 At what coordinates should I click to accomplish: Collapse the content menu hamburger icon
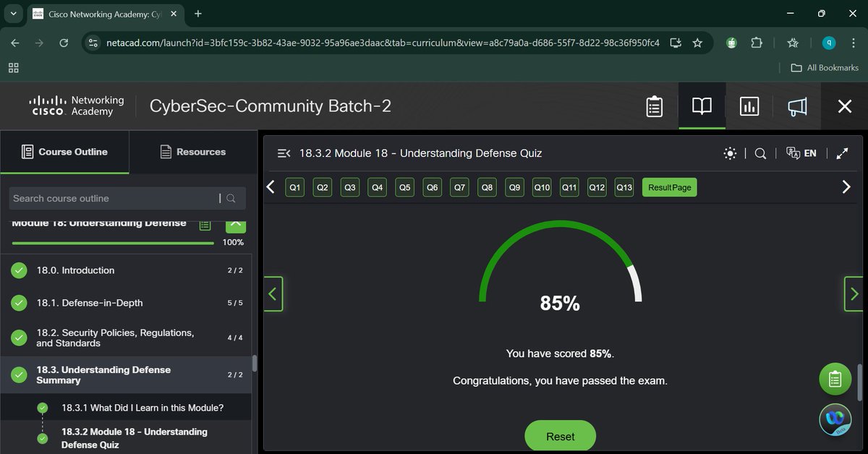click(x=284, y=153)
